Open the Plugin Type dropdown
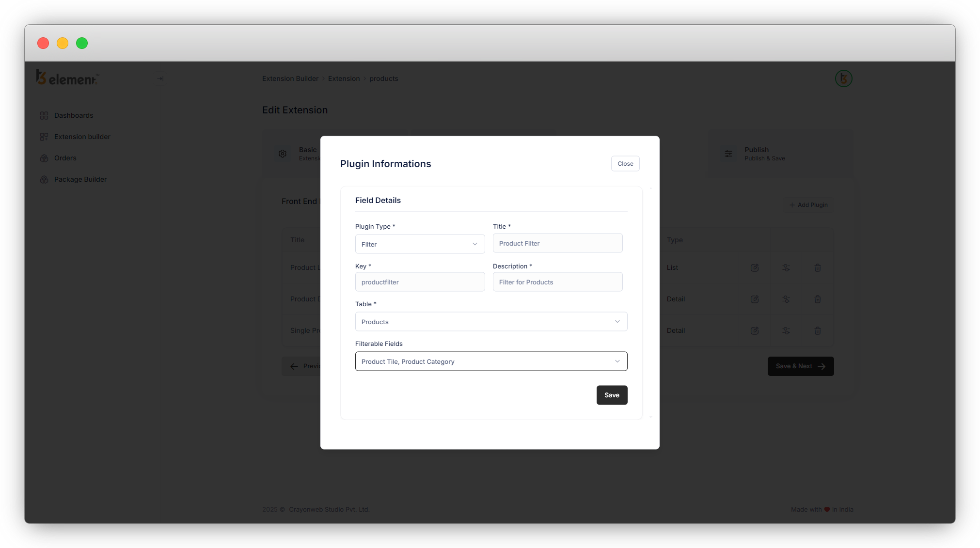 pos(420,244)
